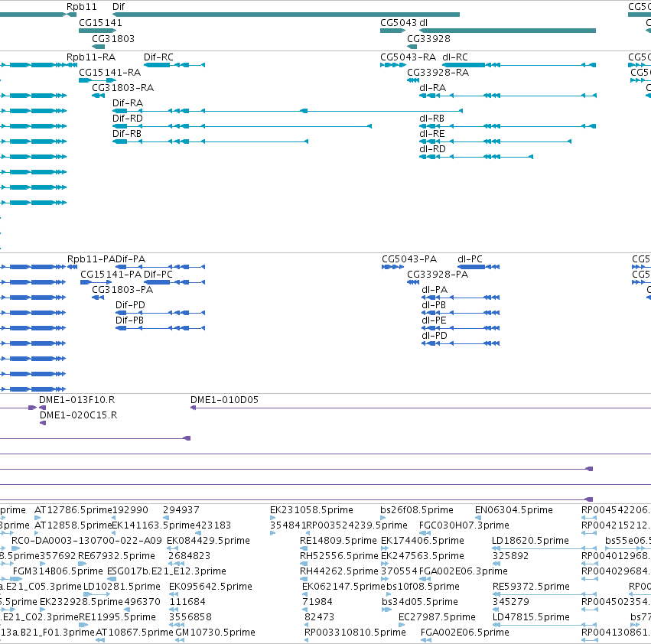Screen dimensions: 651x644
Task: Click EST EK095642.5prime
Action: (x=210, y=587)
